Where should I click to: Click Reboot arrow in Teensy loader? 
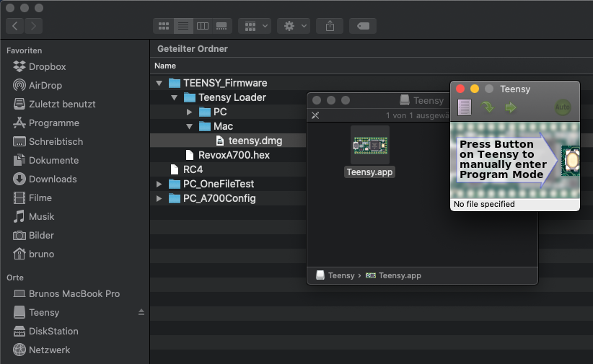coord(511,107)
